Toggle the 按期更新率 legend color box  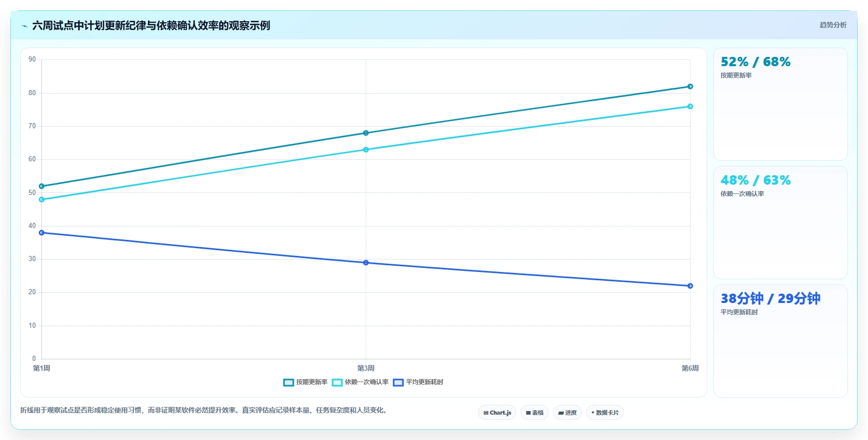point(289,383)
